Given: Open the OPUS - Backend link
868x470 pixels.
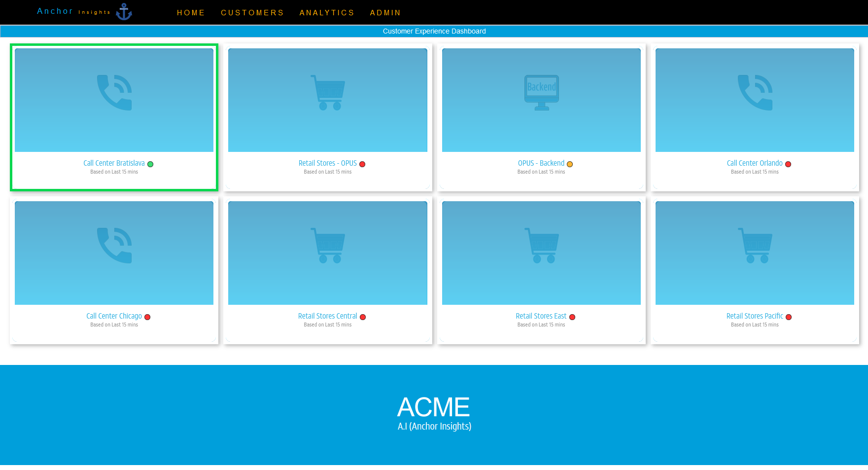Looking at the screenshot, I should tap(541, 163).
